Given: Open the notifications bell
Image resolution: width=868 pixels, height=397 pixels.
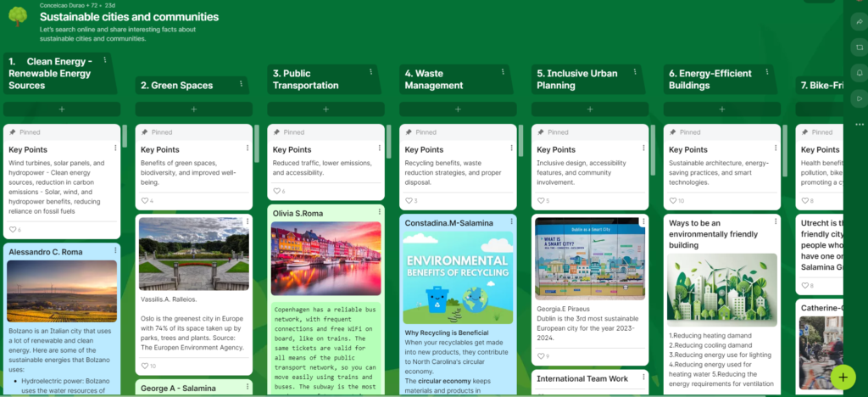Looking at the screenshot, I should tap(859, 73).
